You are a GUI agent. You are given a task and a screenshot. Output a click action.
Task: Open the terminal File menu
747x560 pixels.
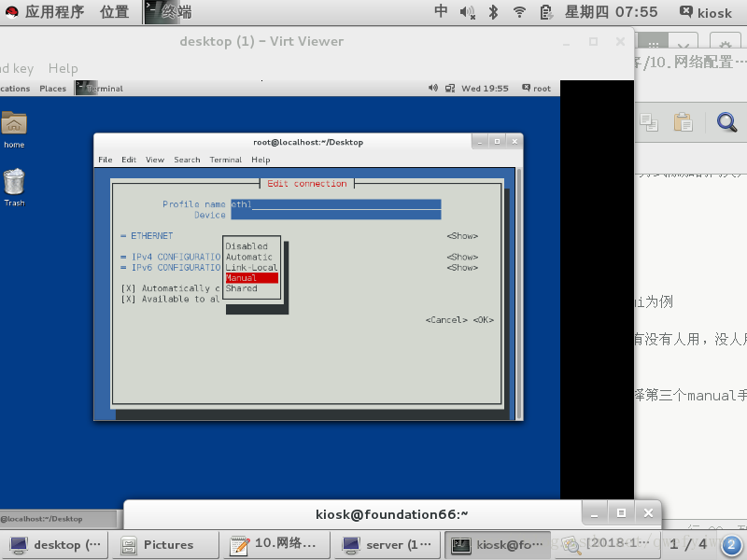click(x=106, y=160)
